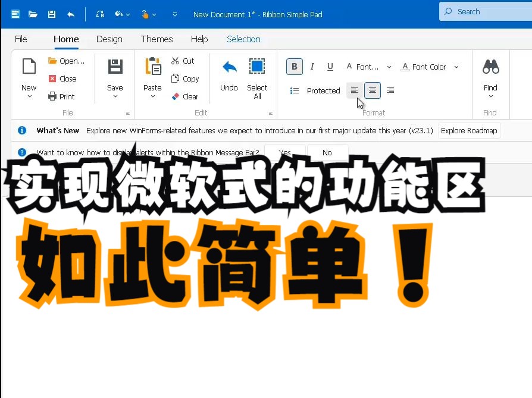Open the Themes tab
The width and height of the screenshot is (532, 398).
pos(157,39)
